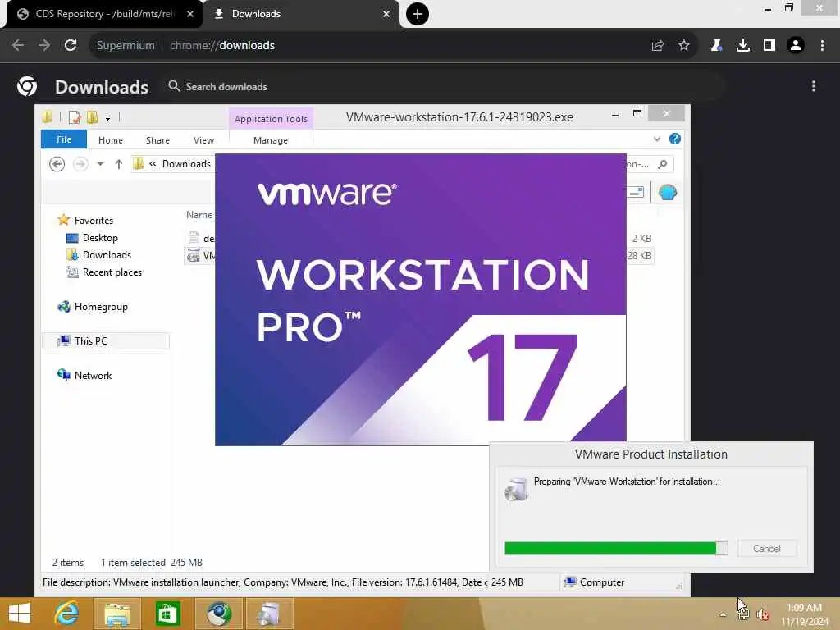Open the Manage ribbon tab
Viewport: 840px width, 630px height.
271,139
